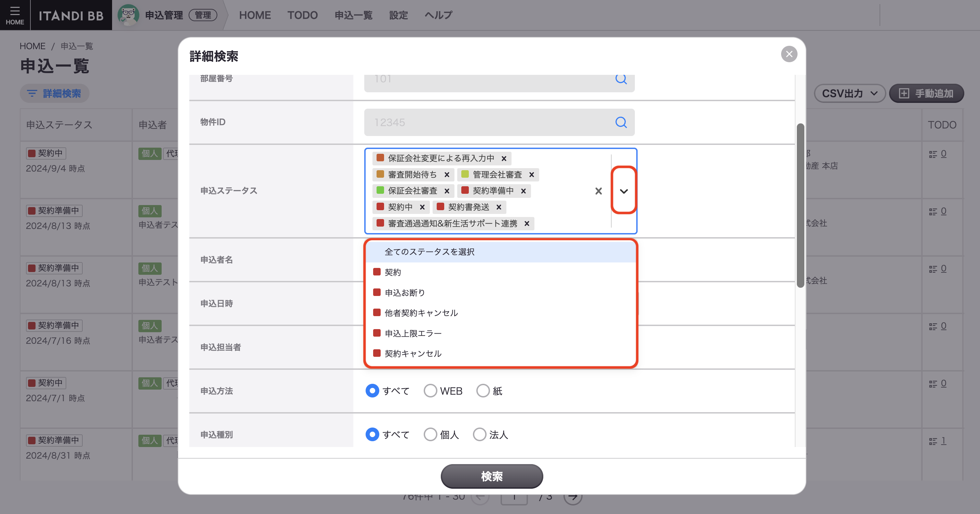
Task: Remove 契約中 status tag
Action: tap(422, 207)
